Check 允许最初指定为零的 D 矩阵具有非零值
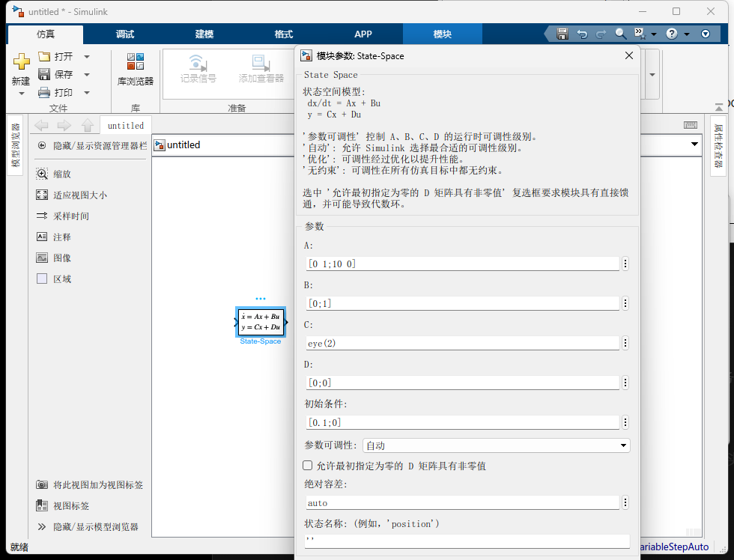The image size is (734, 560). 308,466
